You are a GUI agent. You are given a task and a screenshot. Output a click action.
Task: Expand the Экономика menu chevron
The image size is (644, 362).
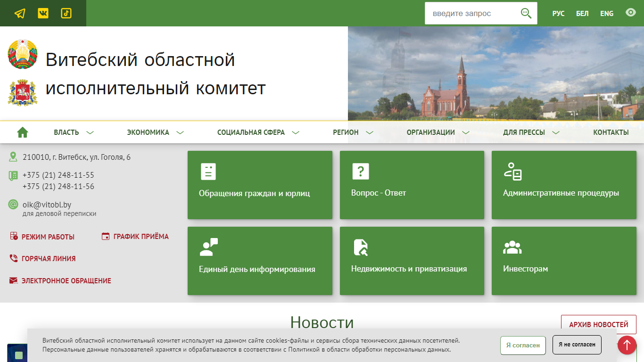tap(180, 133)
